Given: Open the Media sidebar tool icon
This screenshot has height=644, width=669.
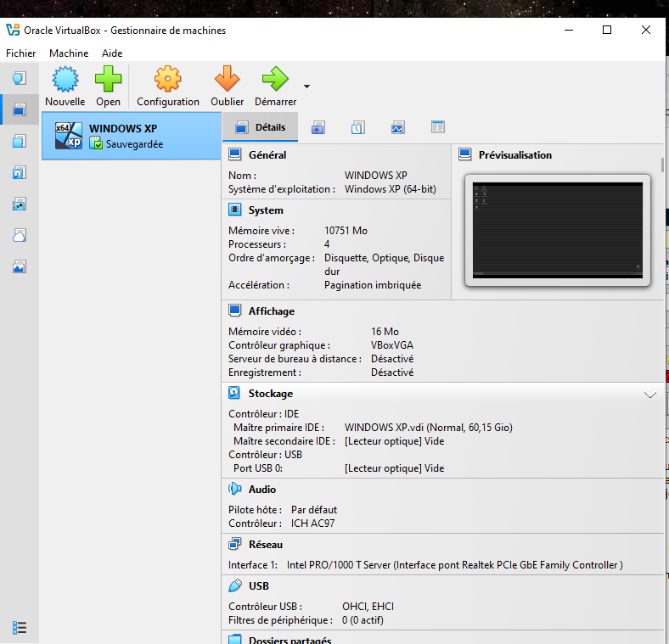Looking at the screenshot, I should 20,173.
